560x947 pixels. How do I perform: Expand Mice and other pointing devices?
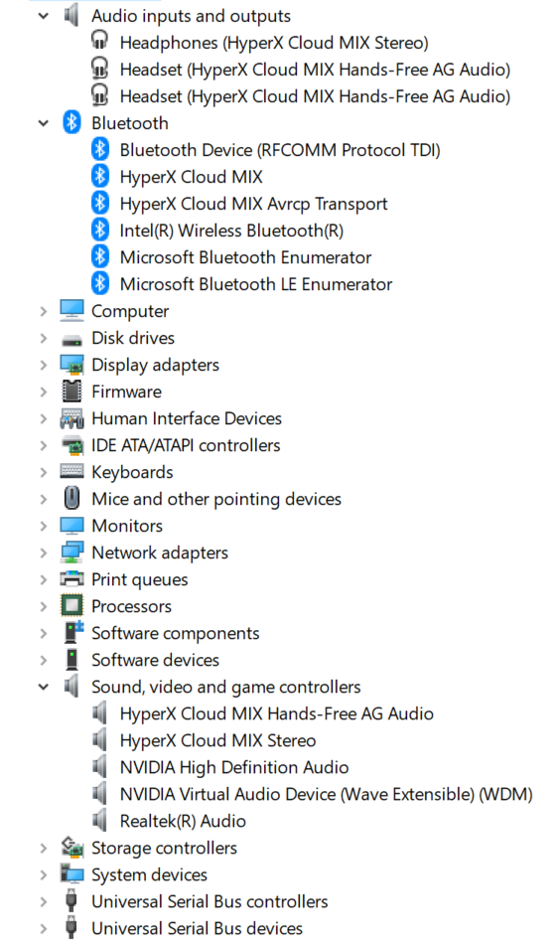(x=43, y=500)
